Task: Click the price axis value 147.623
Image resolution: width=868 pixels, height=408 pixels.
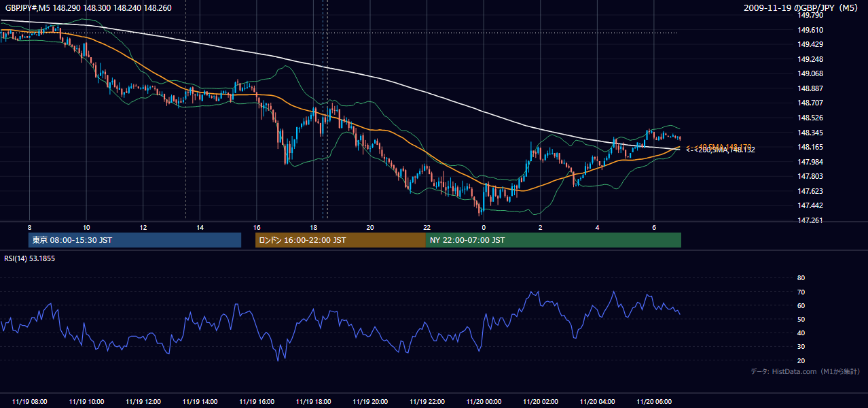Action: coord(810,192)
